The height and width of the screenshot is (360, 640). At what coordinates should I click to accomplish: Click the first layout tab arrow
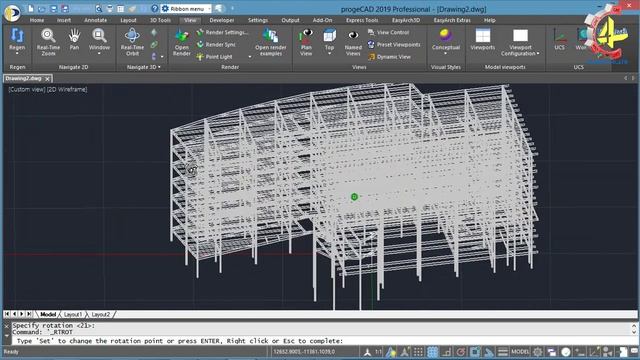pos(7,314)
